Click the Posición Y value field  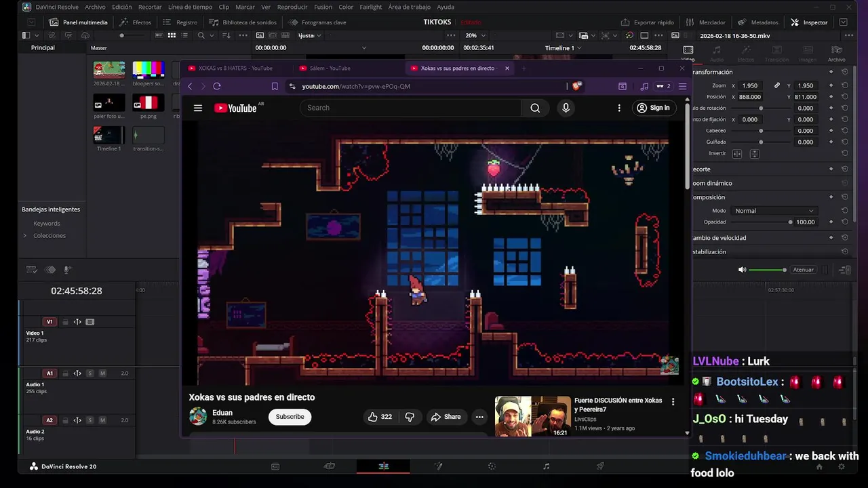point(806,97)
